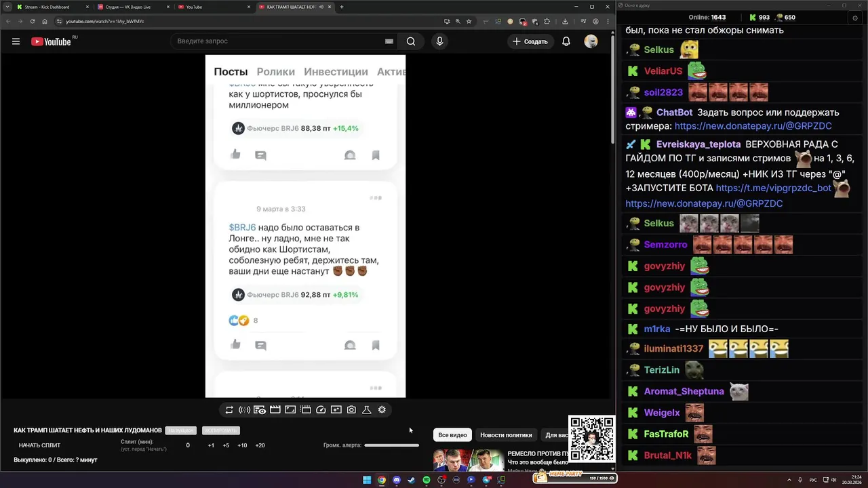The image size is (868, 488).
Task: Mute the КАК ТРАМП ШАТАЕТ tab audio
Action: pyautogui.click(x=321, y=7)
